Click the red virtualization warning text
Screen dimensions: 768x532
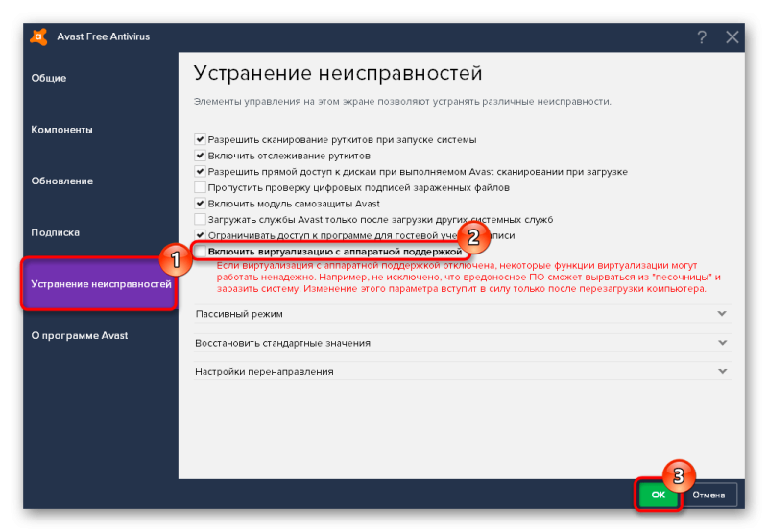(468, 277)
